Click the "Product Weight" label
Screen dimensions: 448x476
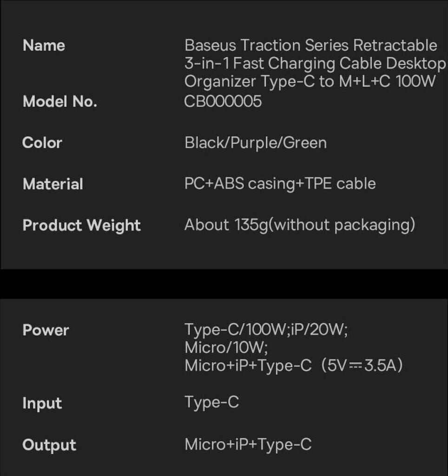coord(81,225)
